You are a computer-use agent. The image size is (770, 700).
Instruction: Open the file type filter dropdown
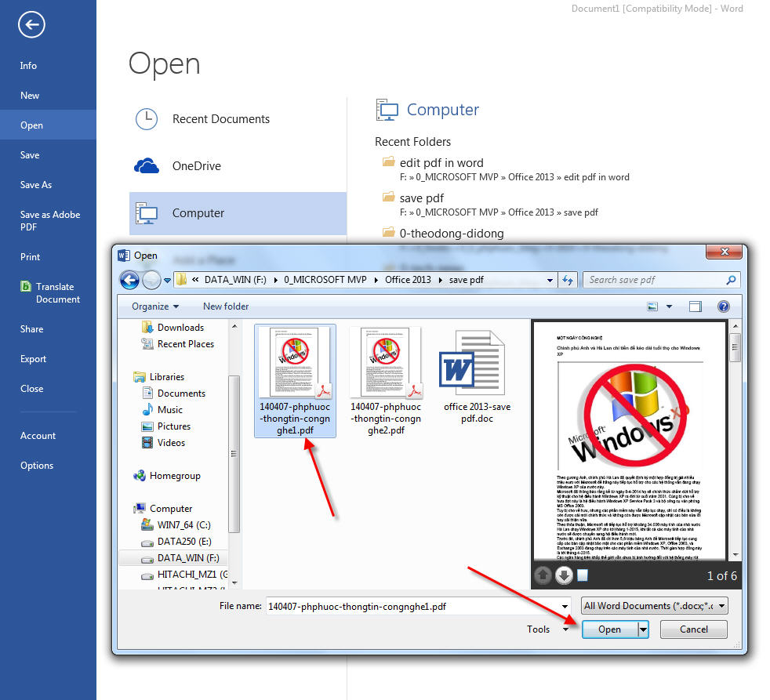pyautogui.click(x=655, y=605)
